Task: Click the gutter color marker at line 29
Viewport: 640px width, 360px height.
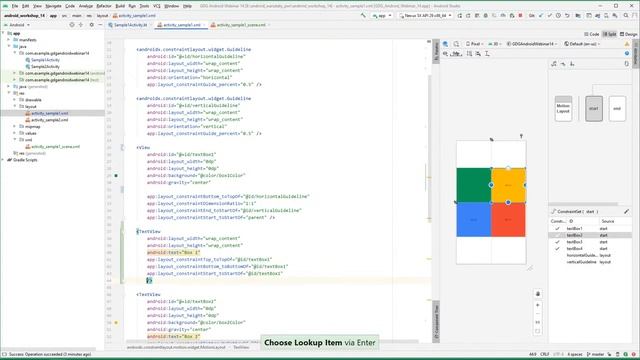Action: pos(116,176)
